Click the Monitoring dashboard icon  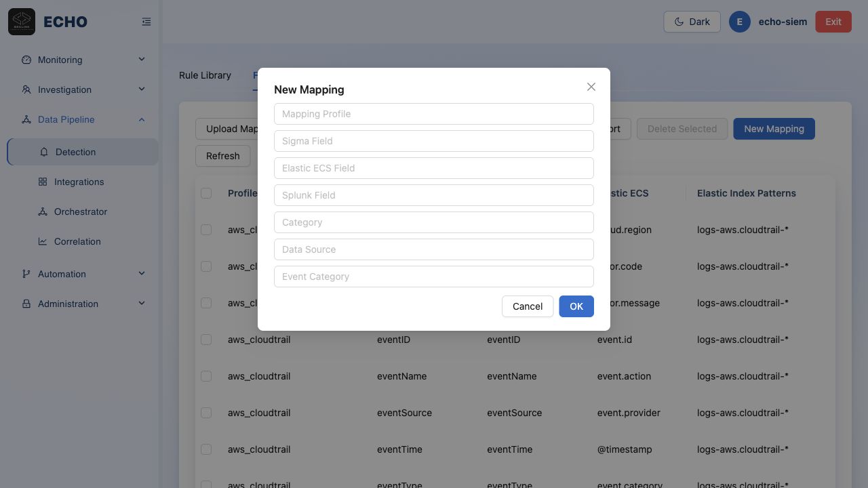(26, 60)
